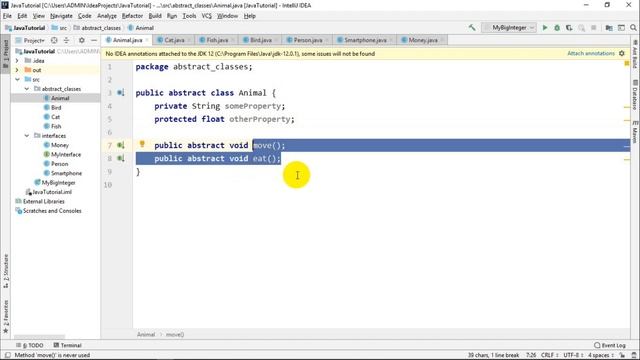Click the layout window icon left of Search Everywhere
This screenshot has width=640, height=360.
[x=621, y=28]
